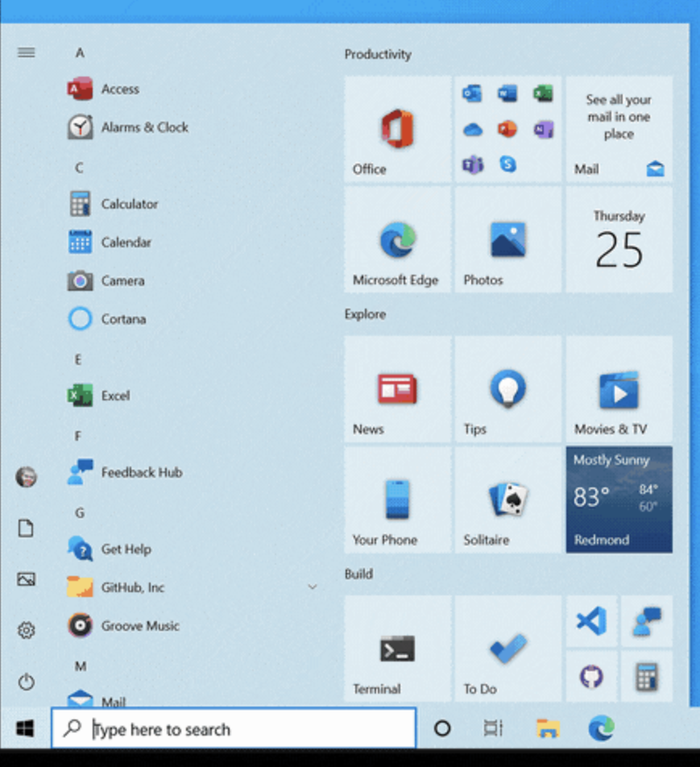Open OneDrive in the Office apps tile
This screenshot has width=700, height=767.
click(x=472, y=130)
